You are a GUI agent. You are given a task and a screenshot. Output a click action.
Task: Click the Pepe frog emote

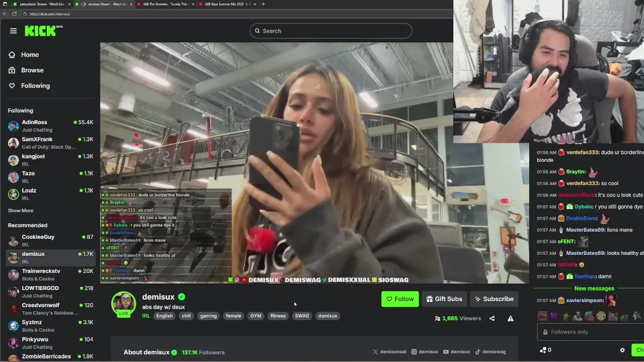pyautogui.click(x=624, y=316)
